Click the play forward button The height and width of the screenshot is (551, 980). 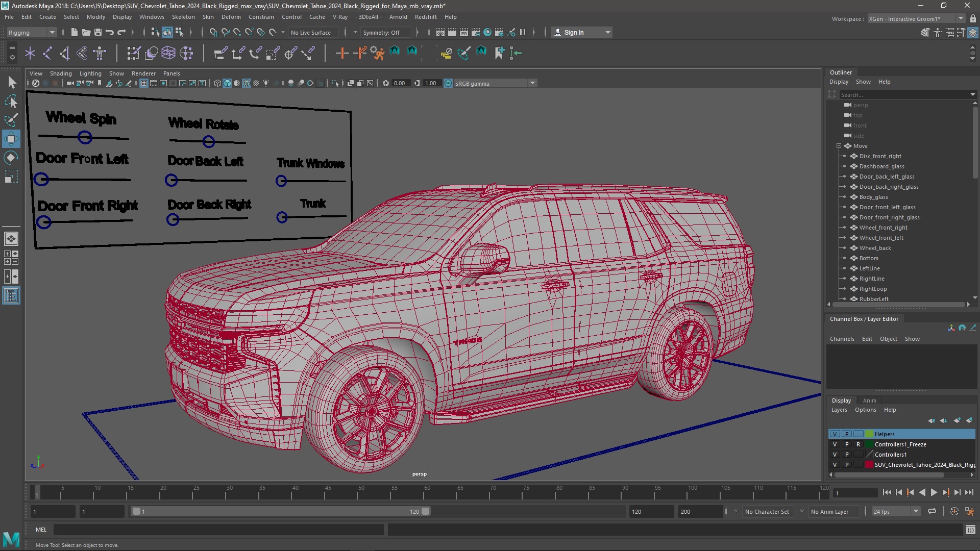(x=934, y=492)
